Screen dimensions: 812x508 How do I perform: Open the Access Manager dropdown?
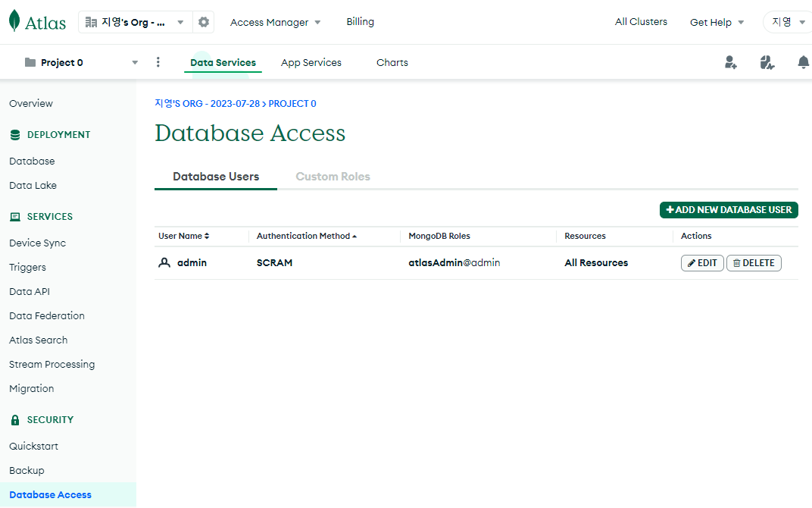tap(274, 22)
